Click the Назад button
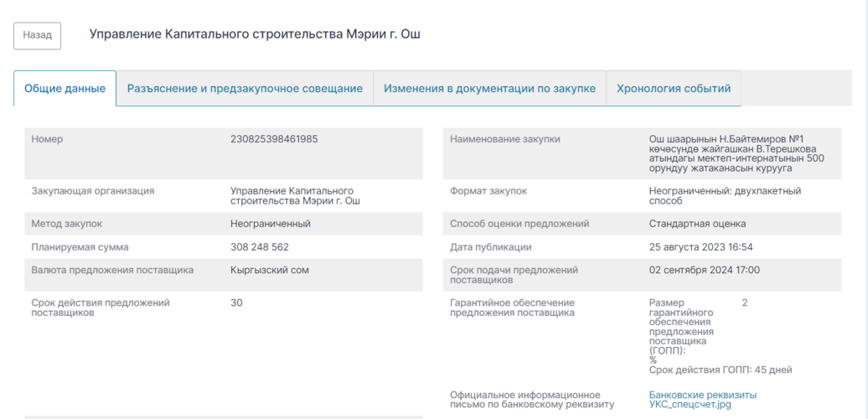 (x=38, y=35)
